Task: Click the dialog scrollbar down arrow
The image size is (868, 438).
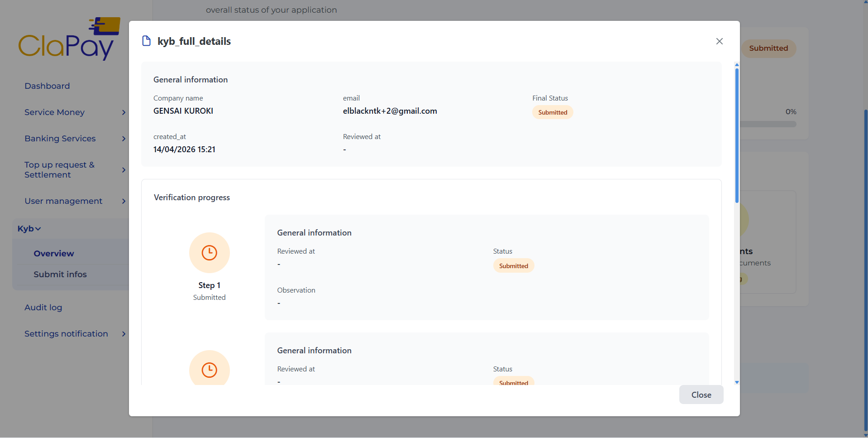Action: (x=737, y=382)
